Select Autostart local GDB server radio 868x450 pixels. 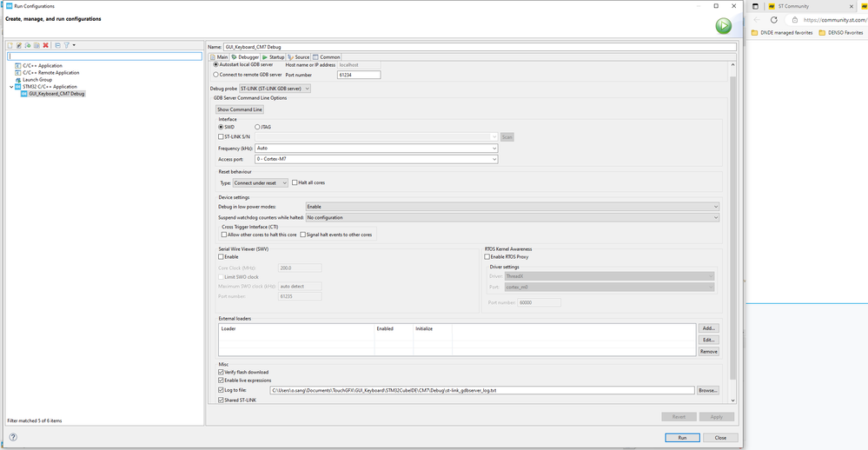point(215,65)
